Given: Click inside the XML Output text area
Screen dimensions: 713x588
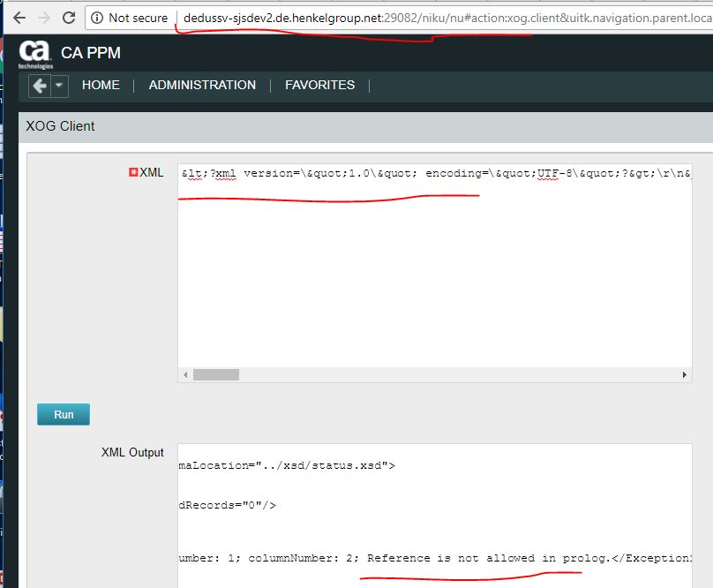Looking at the screenshot, I should coord(435,516).
